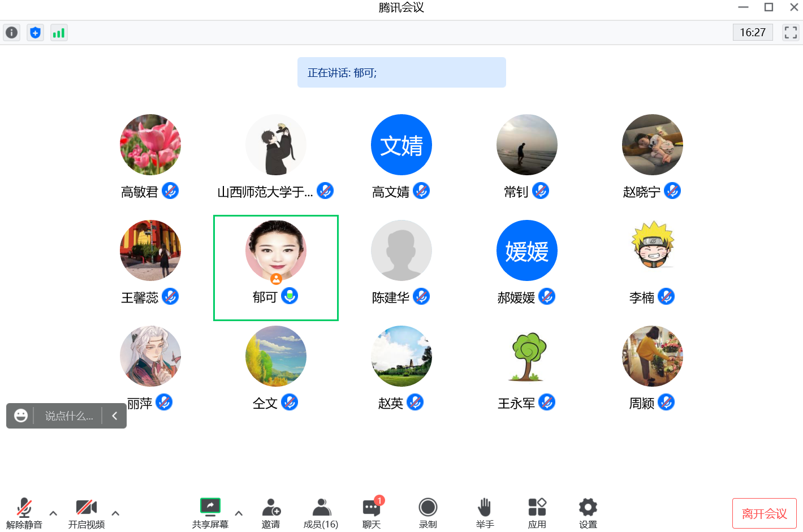The height and width of the screenshot is (532, 803).
Task: Expand share options arrow beside 共享屏幕
Action: [x=239, y=513]
